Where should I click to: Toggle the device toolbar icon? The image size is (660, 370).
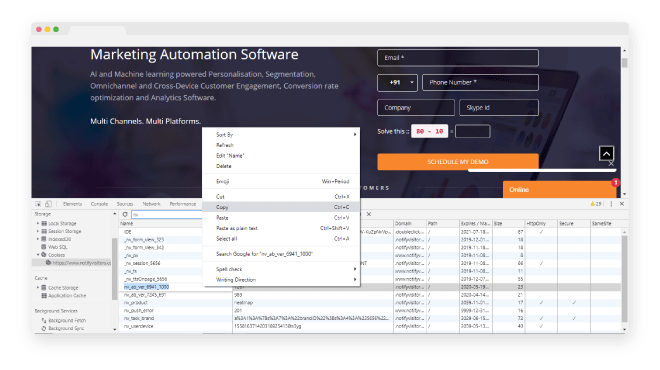(48, 204)
